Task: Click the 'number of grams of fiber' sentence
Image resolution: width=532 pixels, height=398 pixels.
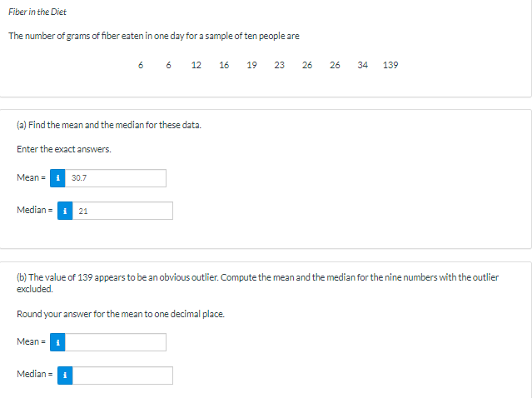Action: [x=154, y=37]
